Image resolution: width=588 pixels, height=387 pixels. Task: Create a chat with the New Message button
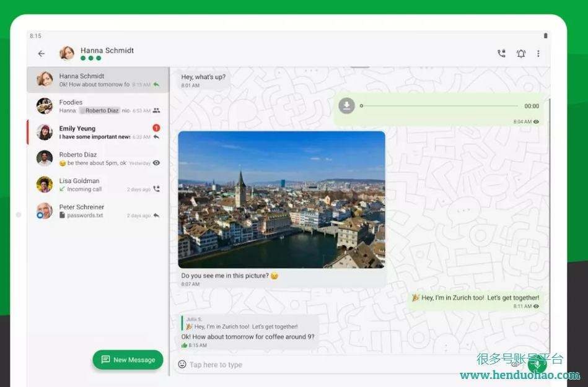point(128,360)
